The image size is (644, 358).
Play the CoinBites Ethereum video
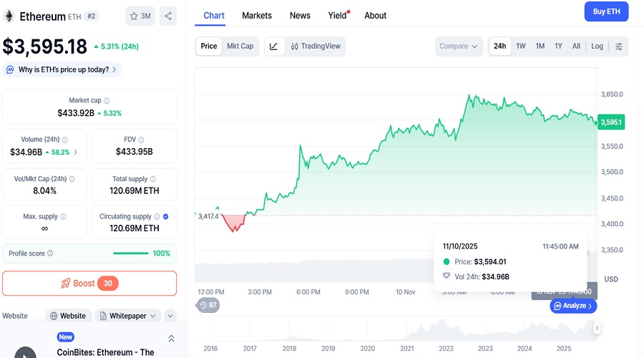(26, 353)
